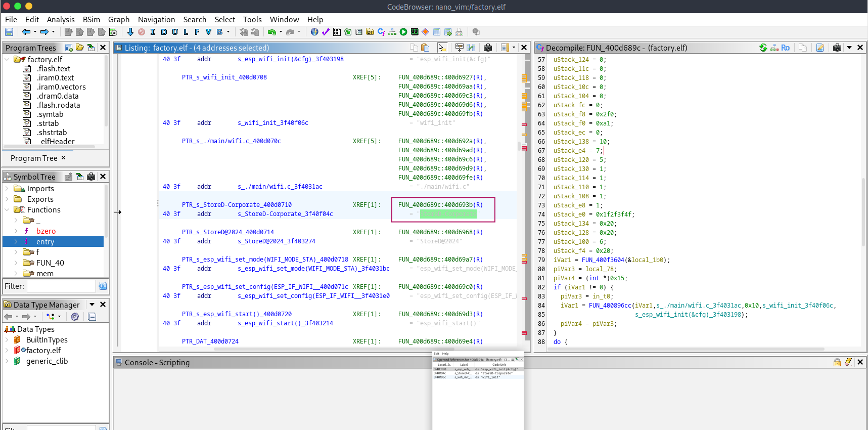Expand the FUN_40 folder node

pos(16,263)
